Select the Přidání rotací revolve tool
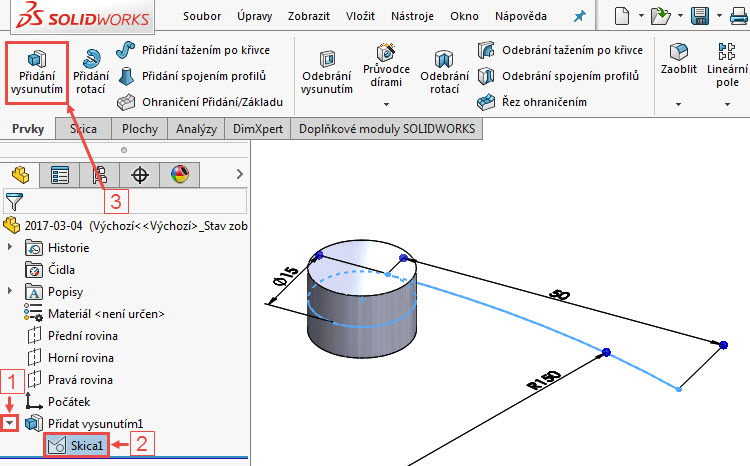Viewport: 750px width, 466px height. (x=91, y=73)
